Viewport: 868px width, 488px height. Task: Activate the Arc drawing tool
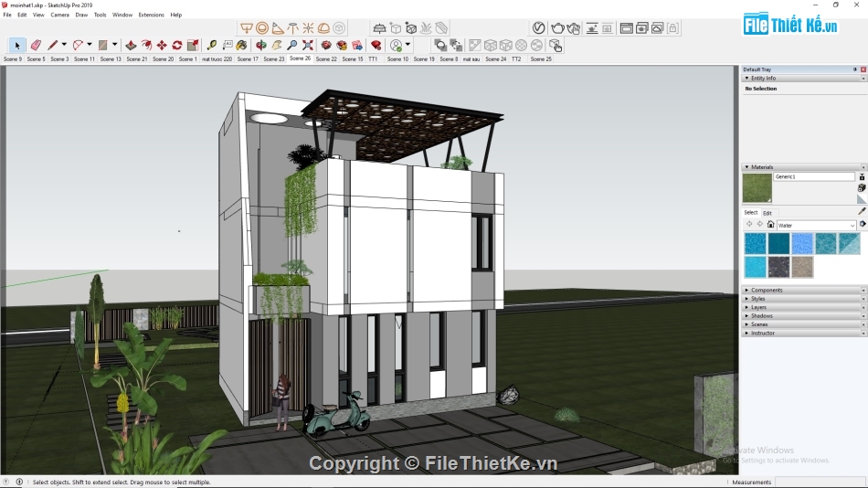click(78, 45)
